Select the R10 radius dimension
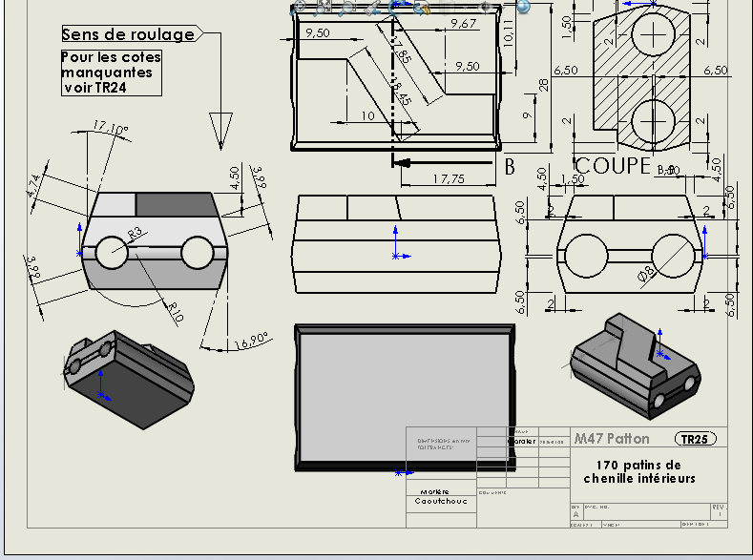 tap(176, 312)
